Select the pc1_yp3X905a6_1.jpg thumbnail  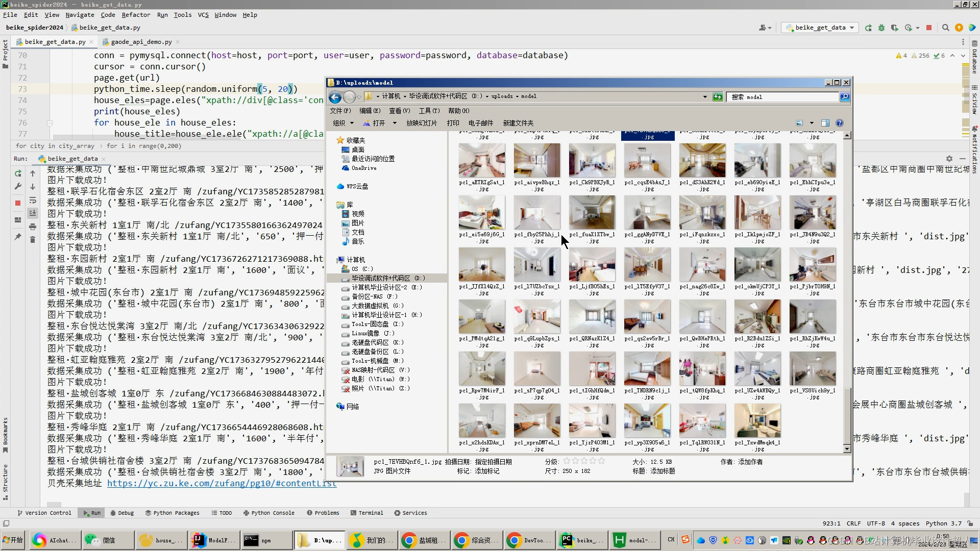click(647, 421)
